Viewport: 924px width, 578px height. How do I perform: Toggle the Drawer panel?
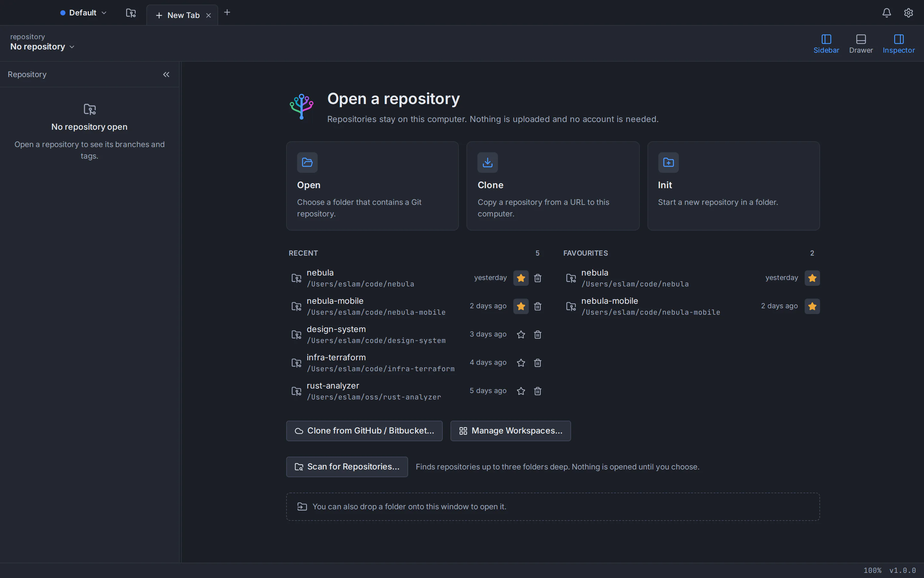[x=861, y=44]
